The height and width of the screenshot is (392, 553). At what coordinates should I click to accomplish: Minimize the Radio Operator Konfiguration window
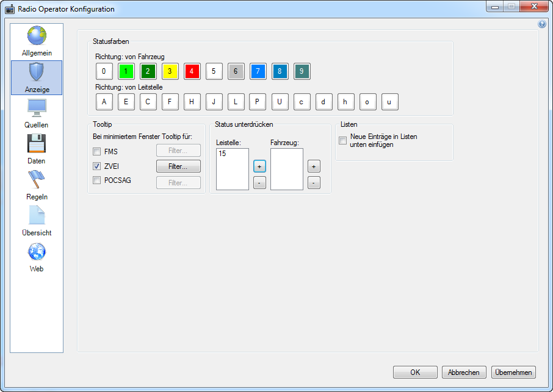coord(495,6)
